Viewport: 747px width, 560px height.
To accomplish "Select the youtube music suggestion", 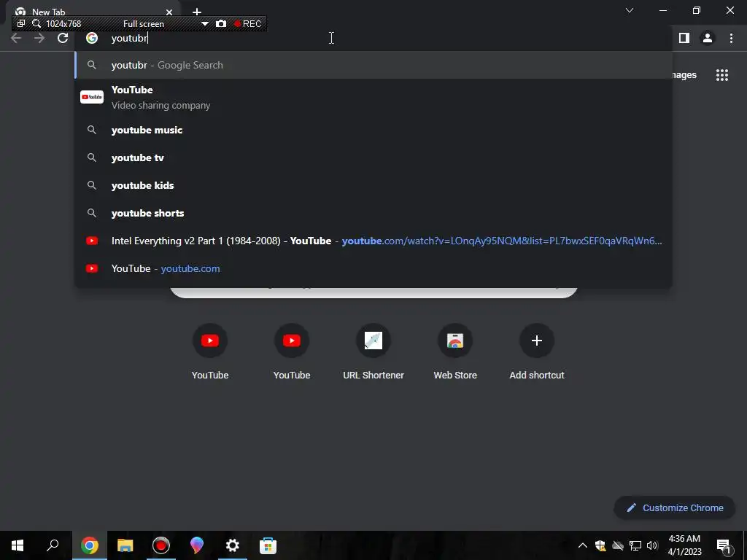I will tap(373, 130).
